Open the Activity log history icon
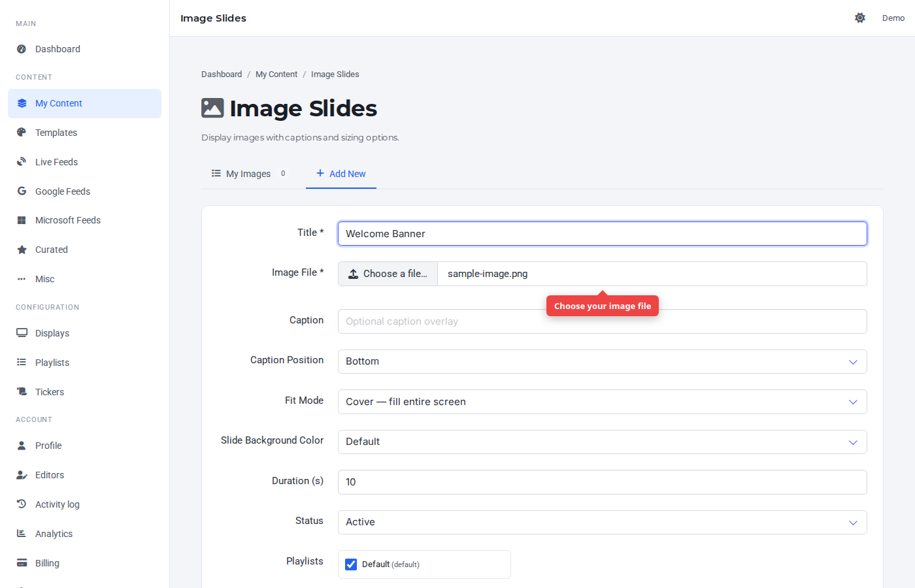The width and height of the screenshot is (915, 588). tap(22, 504)
